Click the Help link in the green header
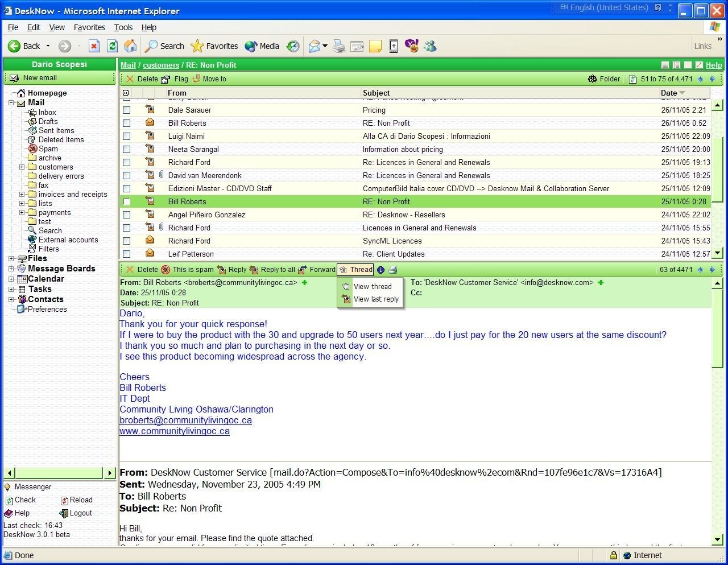This screenshot has height=565, width=728. coord(713,65)
